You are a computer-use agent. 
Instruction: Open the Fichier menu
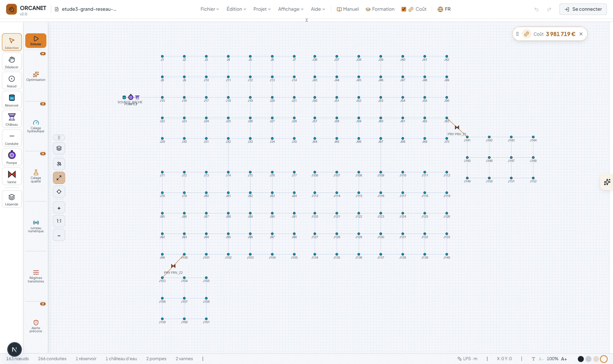210,9
